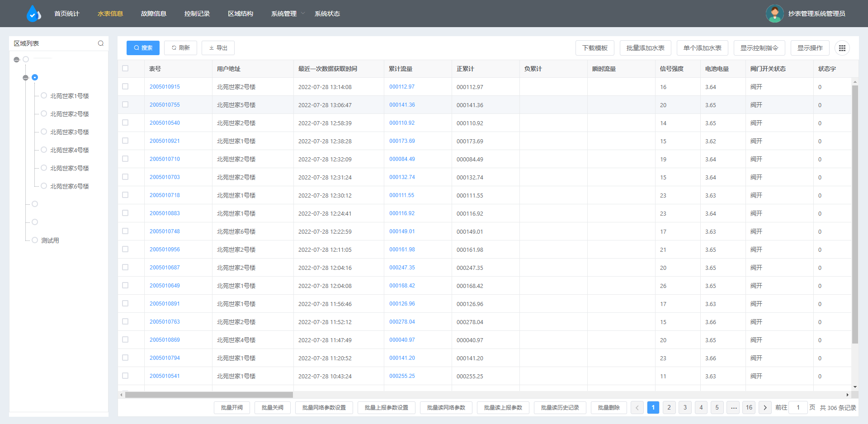Click 批量上报参数设置 button
This screenshot has height=424, width=868.
coord(387,407)
